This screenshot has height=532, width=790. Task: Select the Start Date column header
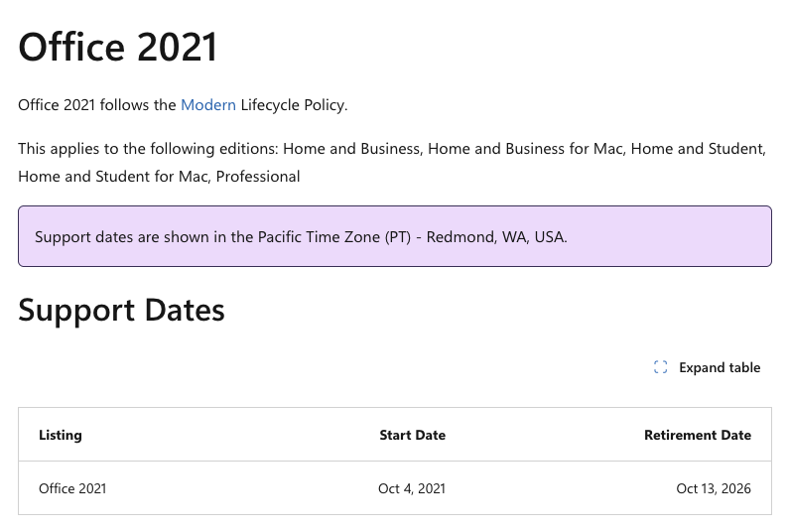[x=412, y=435]
